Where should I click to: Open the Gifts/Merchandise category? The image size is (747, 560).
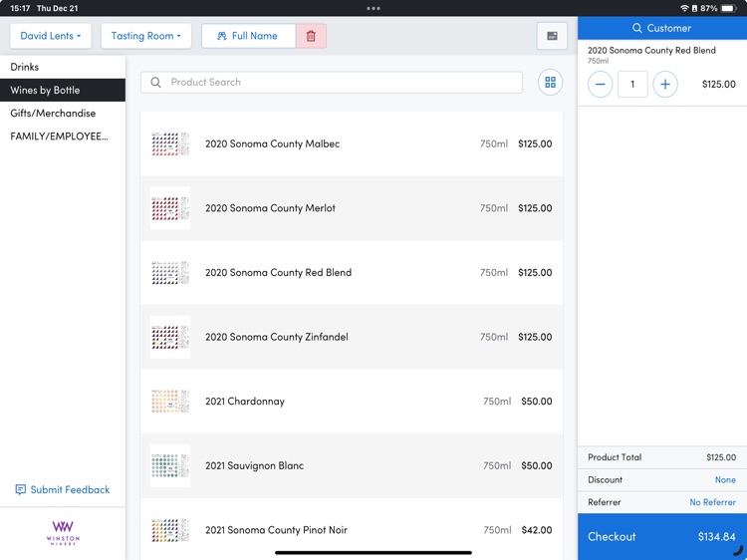coord(63,113)
